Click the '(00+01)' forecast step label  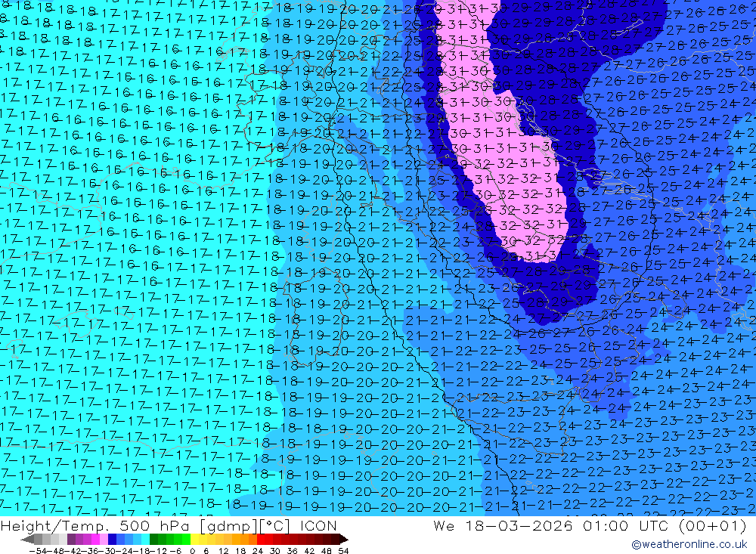pyautogui.click(x=713, y=526)
